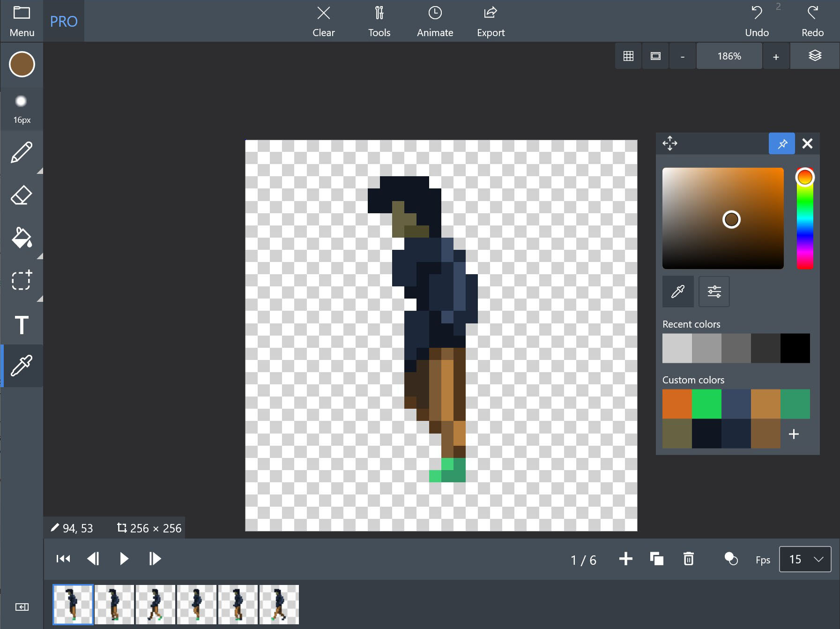Choose the Paint Bucket fill tool
The image size is (840, 629).
[22, 238]
